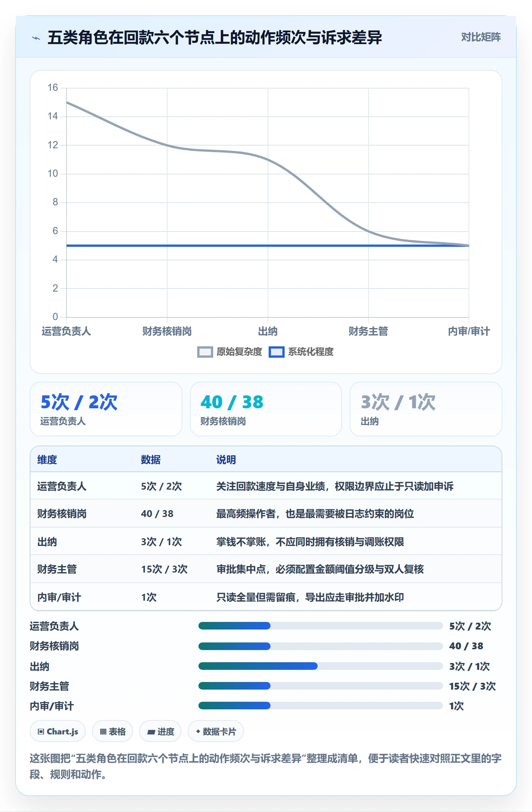Toggle the 原始复杂度 legend swatch

pos(205,352)
